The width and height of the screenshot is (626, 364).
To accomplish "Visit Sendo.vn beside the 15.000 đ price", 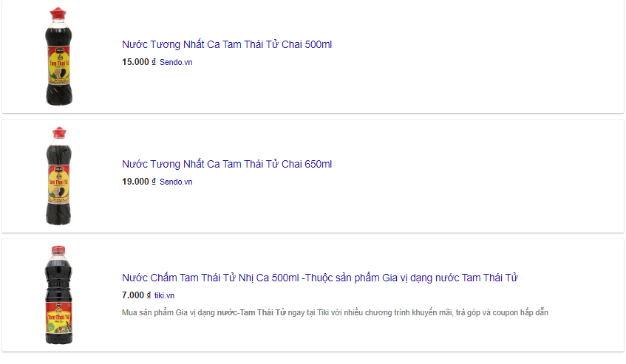I will [x=176, y=62].
